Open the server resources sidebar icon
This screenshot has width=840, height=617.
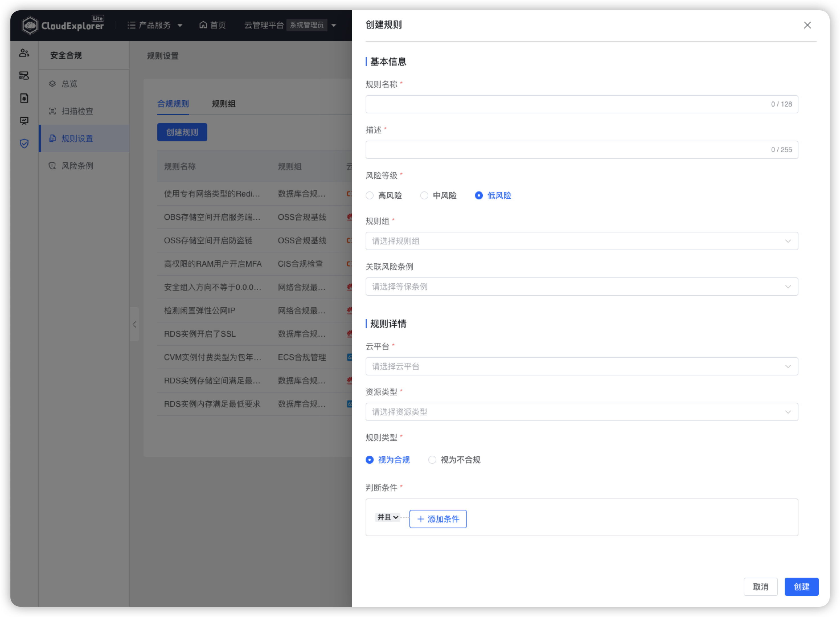tap(24, 76)
